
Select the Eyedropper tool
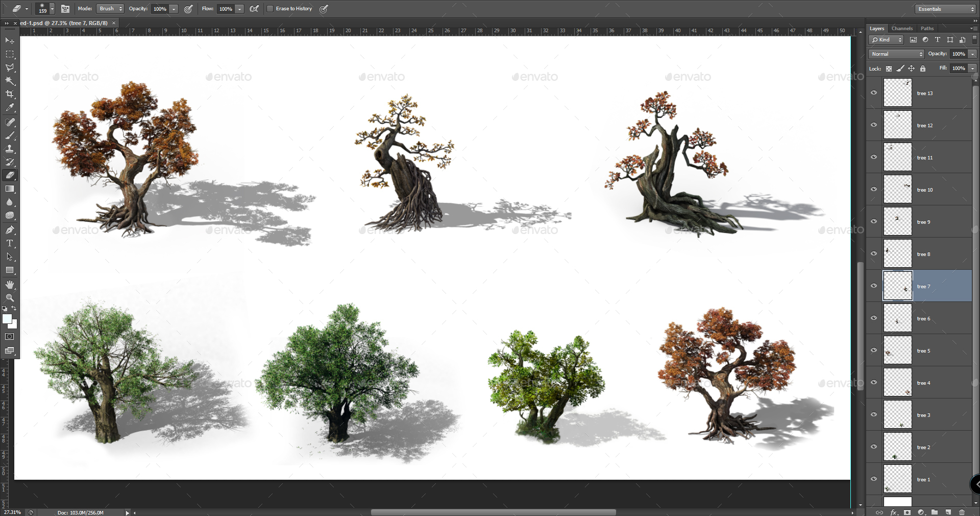(10, 107)
